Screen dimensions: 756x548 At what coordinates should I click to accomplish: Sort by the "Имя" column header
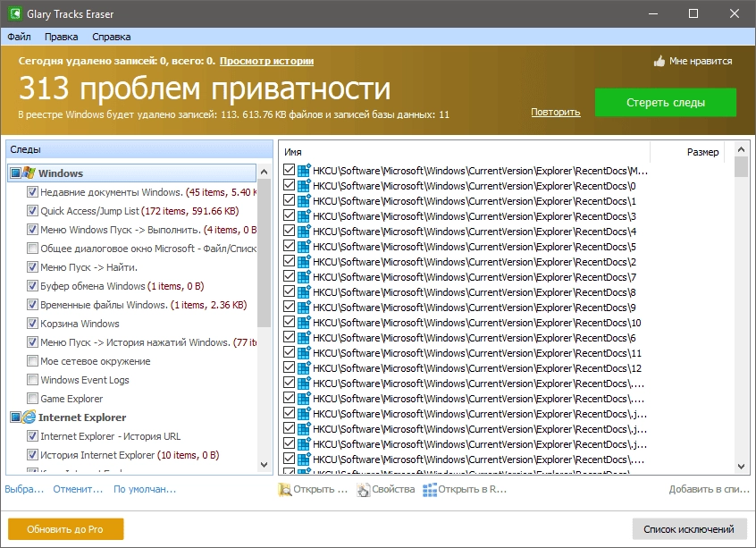[x=465, y=152]
